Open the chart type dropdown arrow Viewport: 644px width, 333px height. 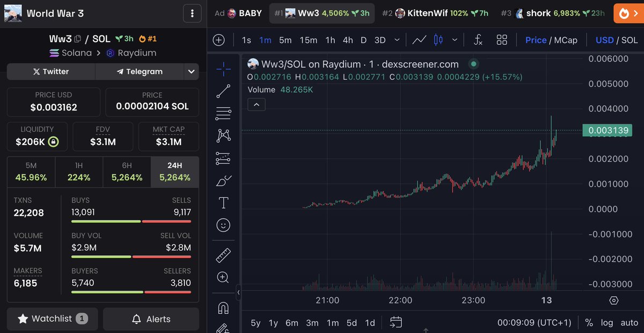pyautogui.click(x=455, y=40)
